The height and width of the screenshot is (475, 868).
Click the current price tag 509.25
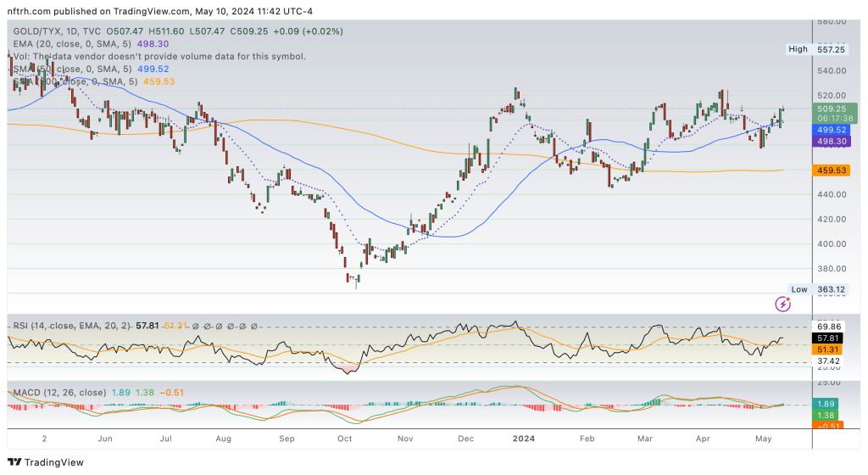pyautogui.click(x=832, y=109)
